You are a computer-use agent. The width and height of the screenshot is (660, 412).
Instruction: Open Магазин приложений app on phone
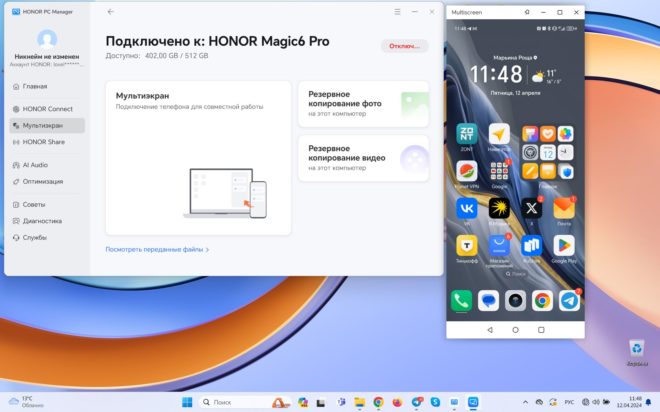499,245
